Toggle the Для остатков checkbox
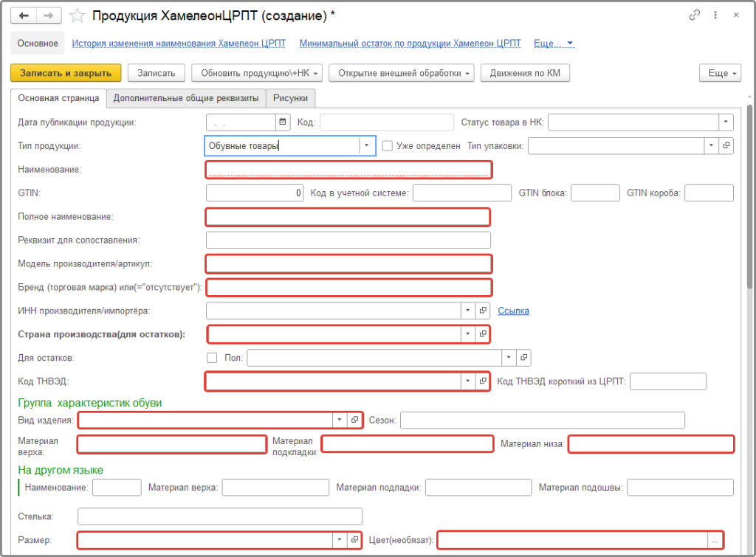This screenshot has height=557, width=756. (x=212, y=358)
